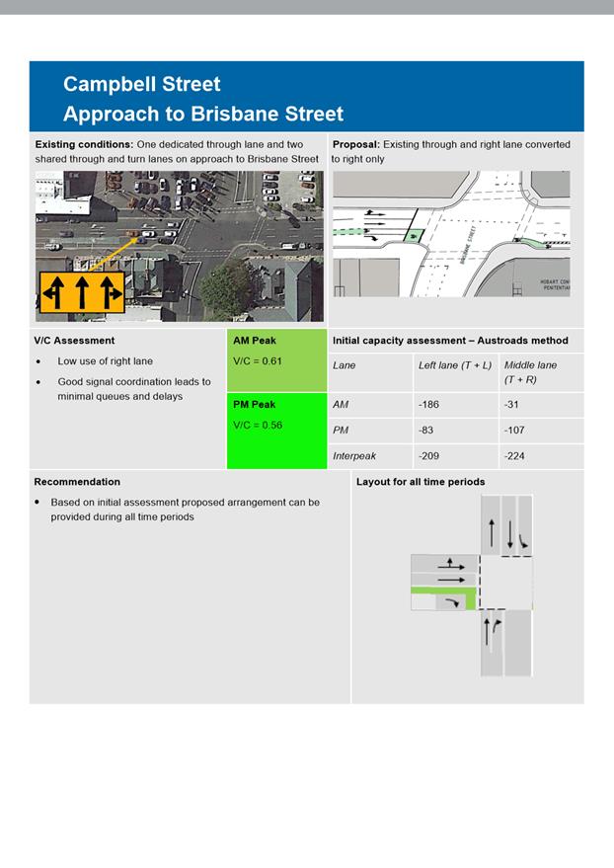Click 'Low use of right lane' bullet

105,361
